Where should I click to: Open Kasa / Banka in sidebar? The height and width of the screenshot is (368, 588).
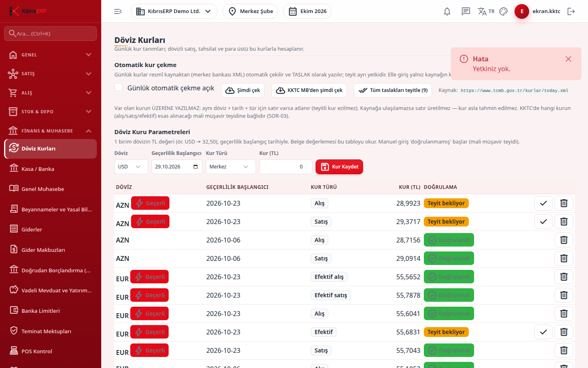pos(51,169)
